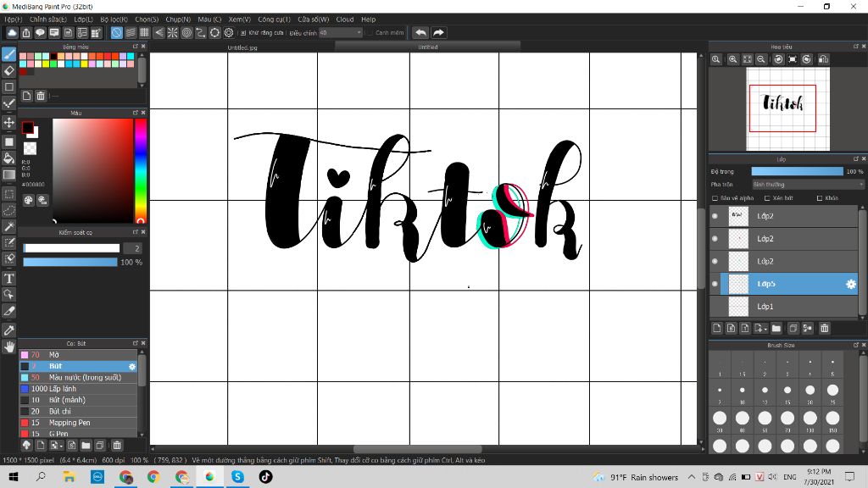Open Lớp5 layer settings gear

point(851,284)
